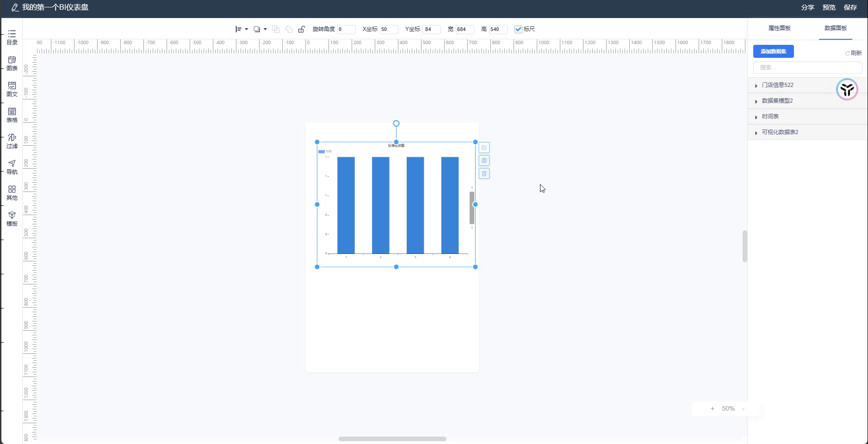Click the canvas horizontal scrollbar
868x444 pixels.
(392, 439)
